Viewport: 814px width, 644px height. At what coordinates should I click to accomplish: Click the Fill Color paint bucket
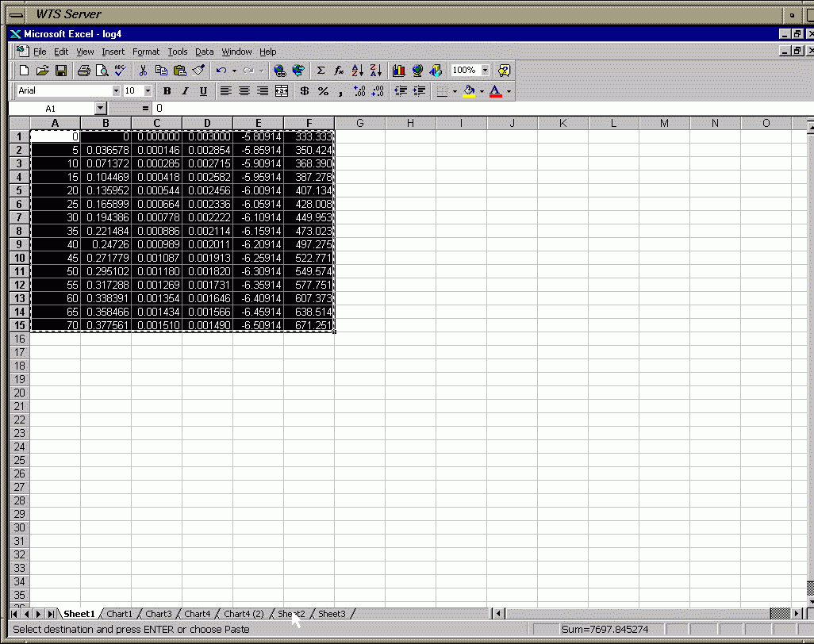tap(469, 91)
